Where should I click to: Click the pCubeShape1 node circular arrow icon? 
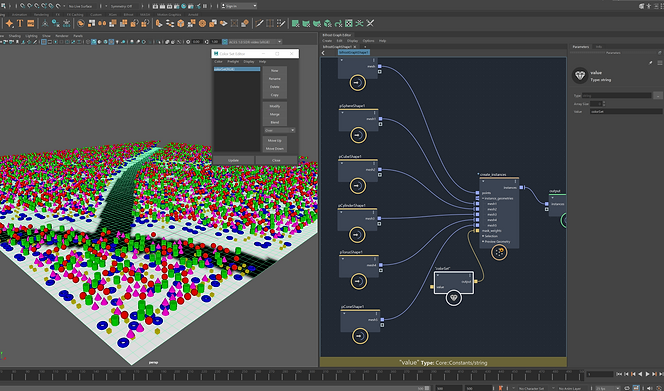[x=358, y=186]
